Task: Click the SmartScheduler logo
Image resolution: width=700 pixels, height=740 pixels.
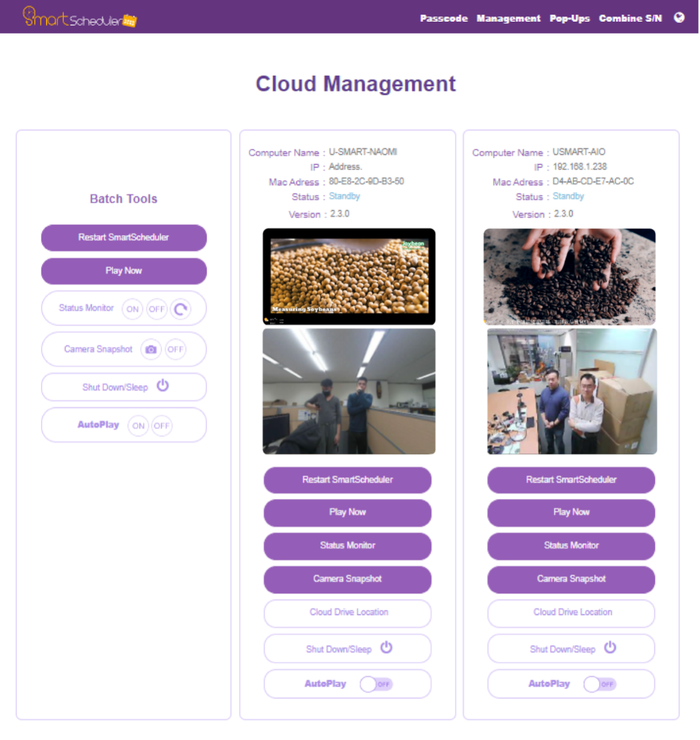Action: pos(80,17)
